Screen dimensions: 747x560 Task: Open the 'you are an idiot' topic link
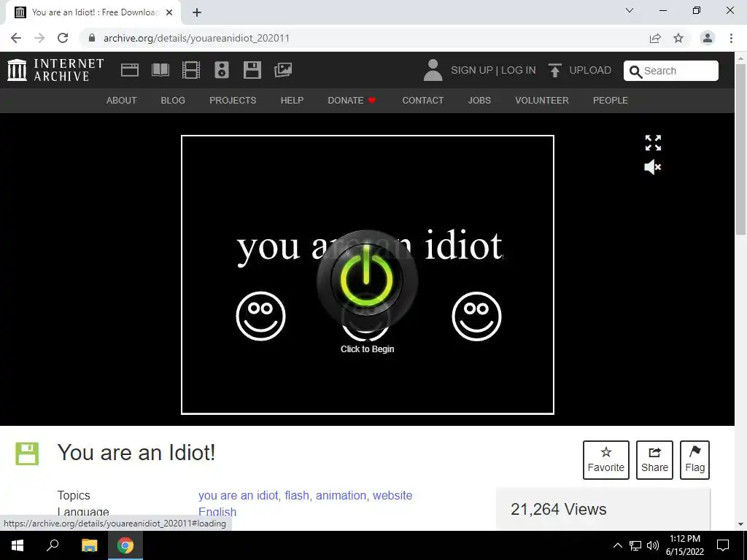[x=239, y=495]
